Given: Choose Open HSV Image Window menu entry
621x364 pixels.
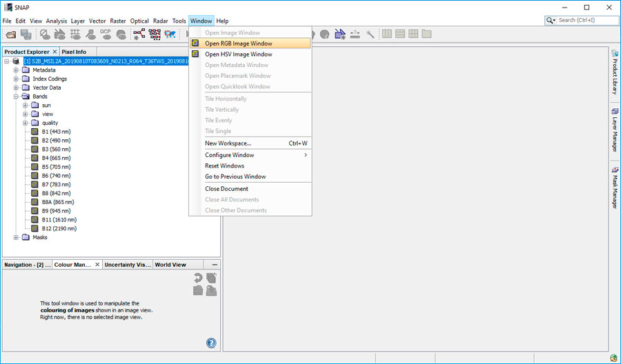Looking at the screenshot, I should (238, 54).
